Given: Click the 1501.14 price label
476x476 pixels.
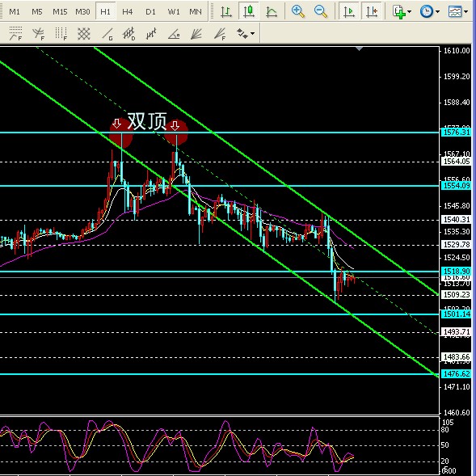Looking at the screenshot, I should point(457,314).
